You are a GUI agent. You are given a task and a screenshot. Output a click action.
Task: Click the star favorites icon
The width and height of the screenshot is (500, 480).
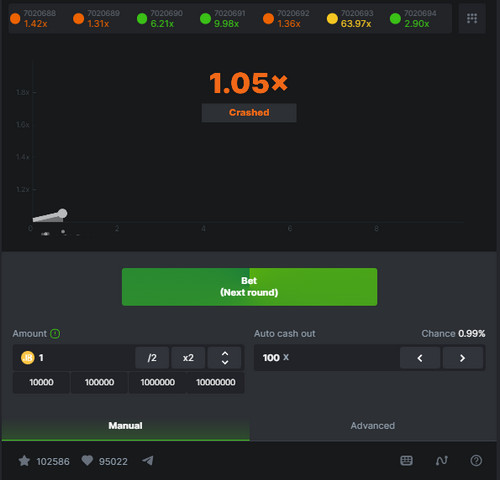tap(24, 461)
